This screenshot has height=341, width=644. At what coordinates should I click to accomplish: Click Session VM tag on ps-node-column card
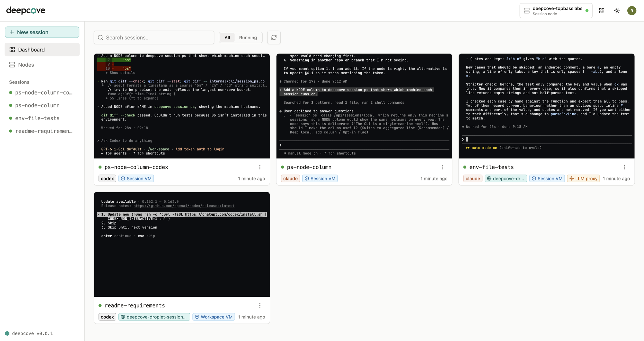click(x=320, y=179)
